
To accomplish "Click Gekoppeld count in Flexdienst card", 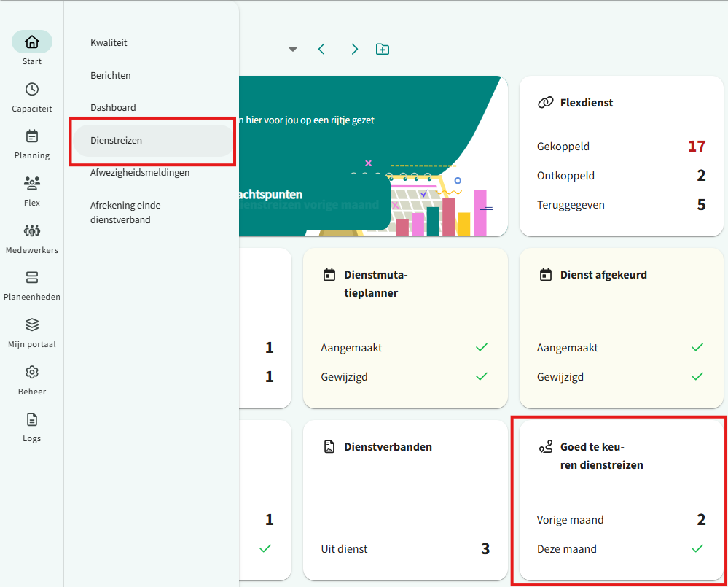I will (x=696, y=147).
